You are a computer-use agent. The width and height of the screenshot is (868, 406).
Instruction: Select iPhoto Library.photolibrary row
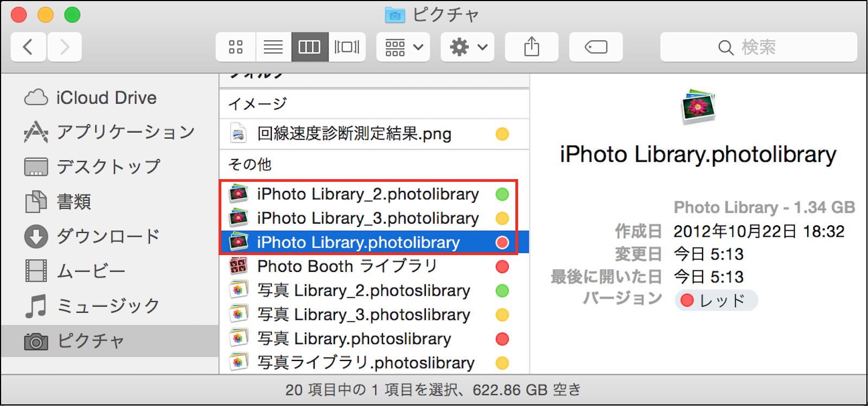pos(374,242)
